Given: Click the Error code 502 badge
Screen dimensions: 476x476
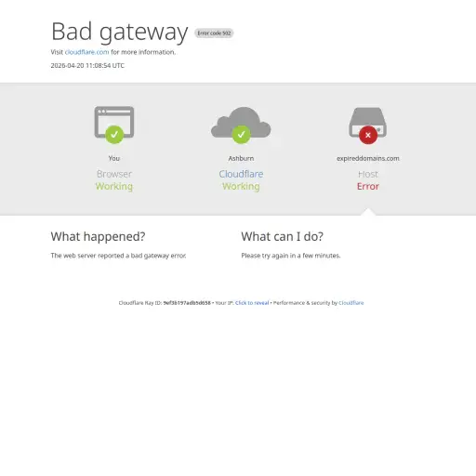Looking at the screenshot, I should tap(214, 33).
